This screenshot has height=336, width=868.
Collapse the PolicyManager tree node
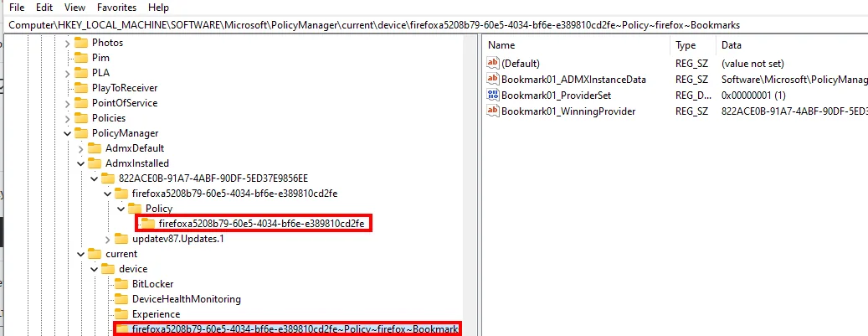point(68,133)
